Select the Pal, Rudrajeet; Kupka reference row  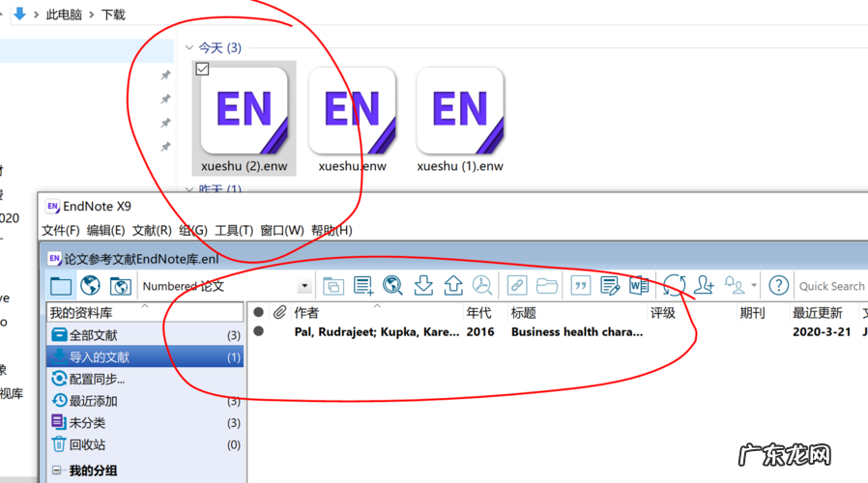tap(558, 332)
